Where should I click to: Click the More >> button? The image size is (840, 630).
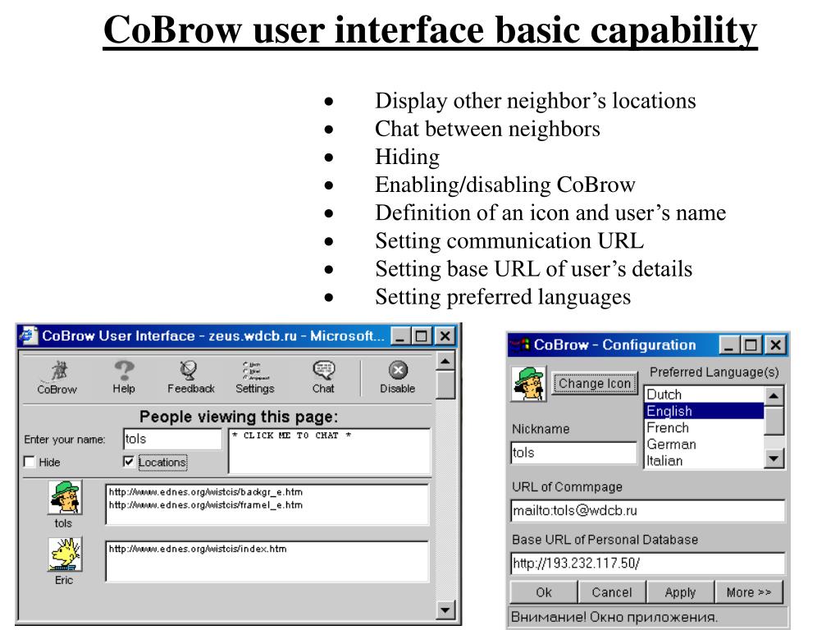748,592
